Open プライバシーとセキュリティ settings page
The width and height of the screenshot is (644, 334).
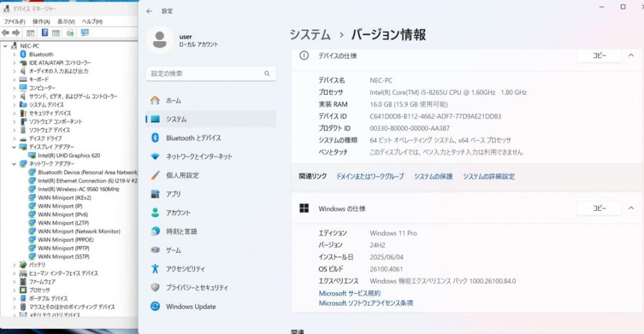point(211,288)
